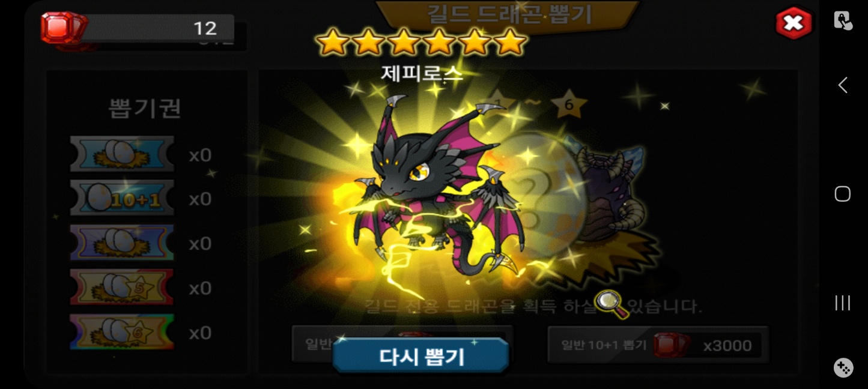Choose the 6-star rainbow egg ticket
The height and width of the screenshot is (389, 868).
(x=122, y=332)
